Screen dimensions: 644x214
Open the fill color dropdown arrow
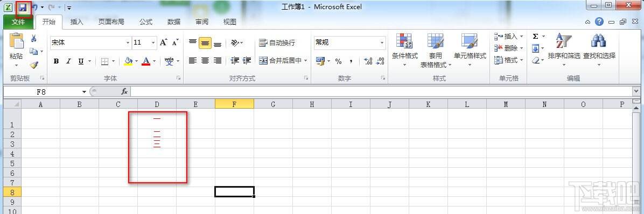(136, 61)
